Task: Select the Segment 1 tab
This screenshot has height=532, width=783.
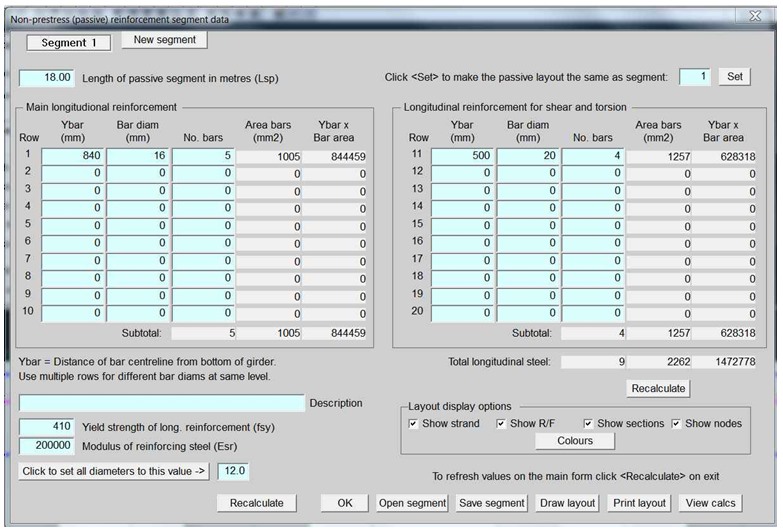Action: (x=68, y=43)
